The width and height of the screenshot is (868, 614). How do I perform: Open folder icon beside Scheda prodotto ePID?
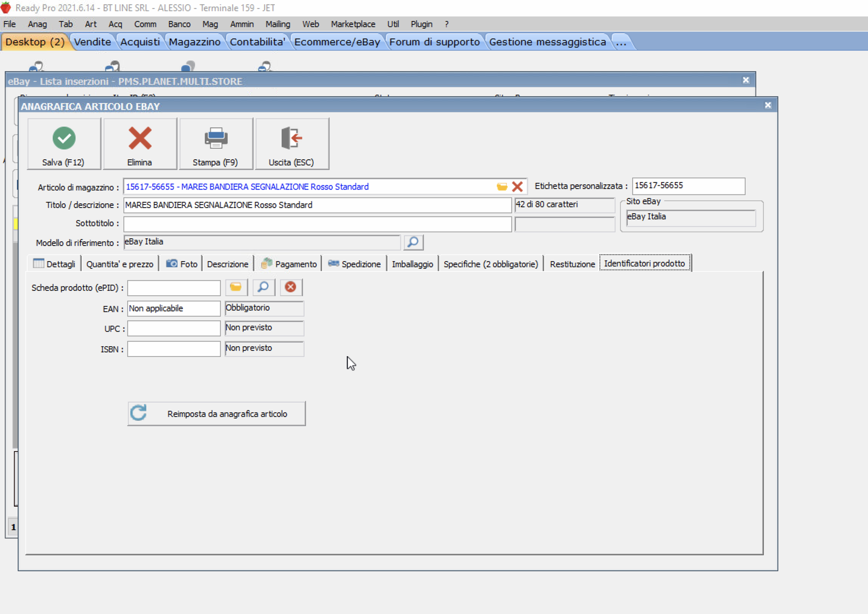(236, 287)
